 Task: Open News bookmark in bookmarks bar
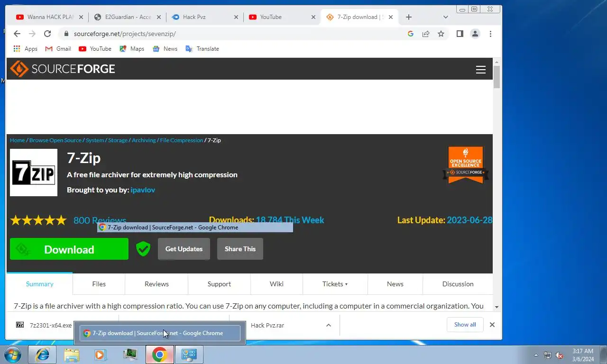165,49
